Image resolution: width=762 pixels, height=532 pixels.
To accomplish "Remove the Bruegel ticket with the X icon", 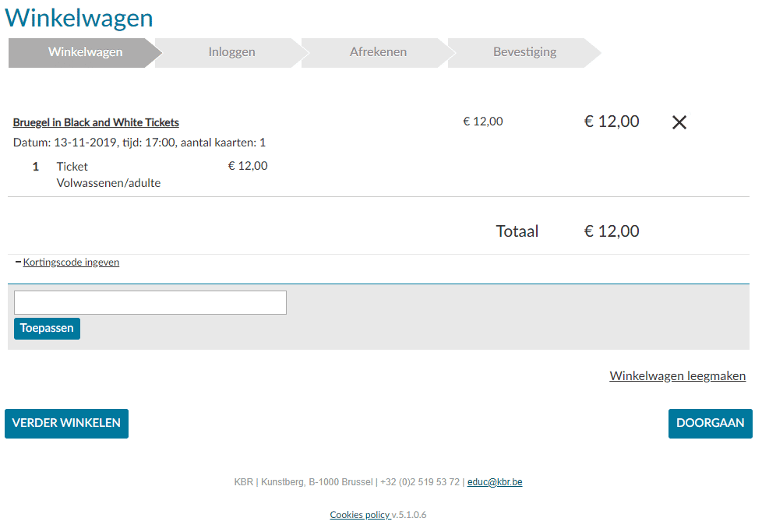I will tap(679, 122).
